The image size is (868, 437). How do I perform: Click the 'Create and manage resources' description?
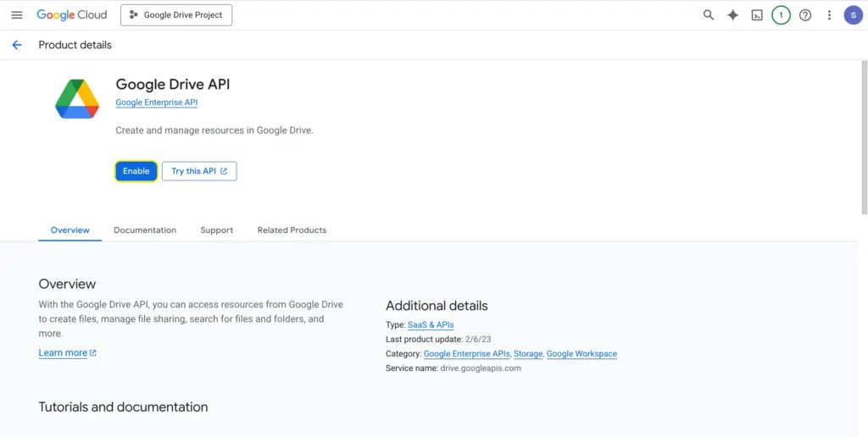214,130
